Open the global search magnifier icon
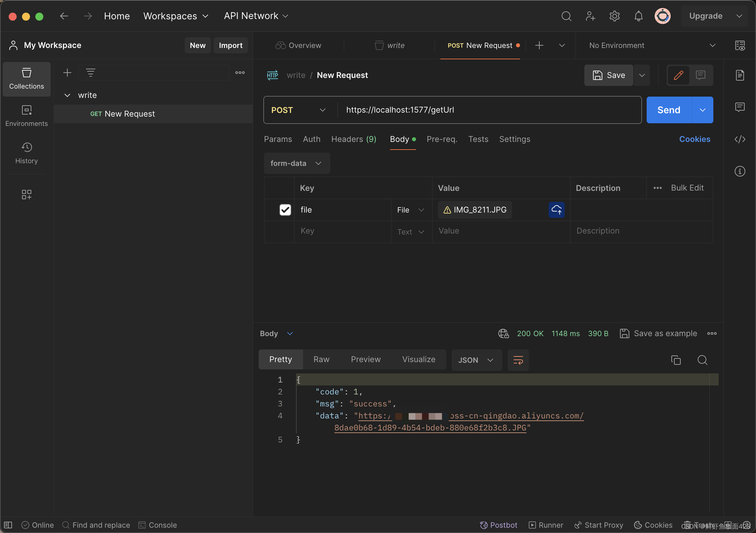 tap(566, 16)
